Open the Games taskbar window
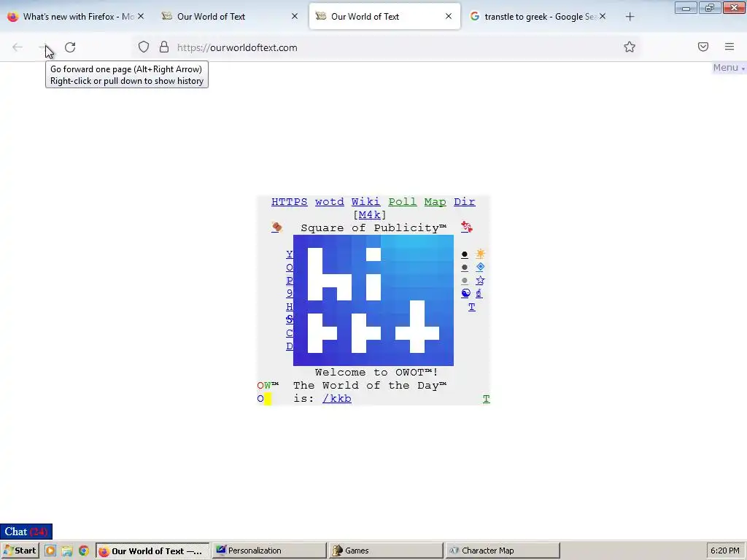 pyautogui.click(x=386, y=551)
